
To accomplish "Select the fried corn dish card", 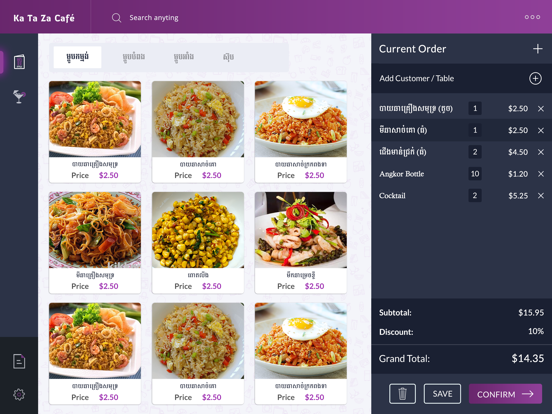I will pyautogui.click(x=198, y=243).
